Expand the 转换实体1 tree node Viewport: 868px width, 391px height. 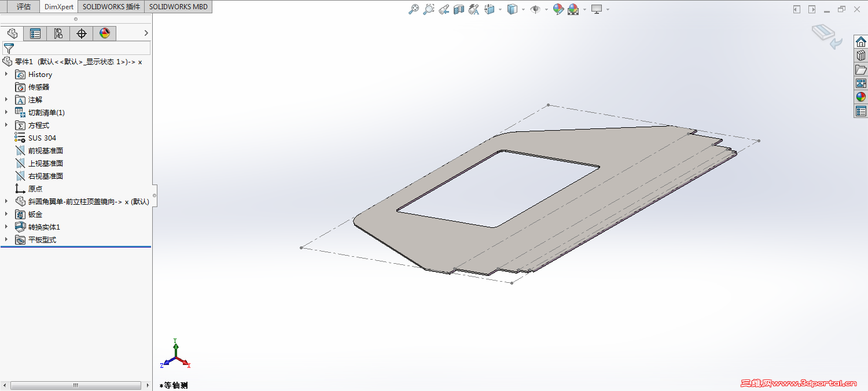tap(7, 227)
